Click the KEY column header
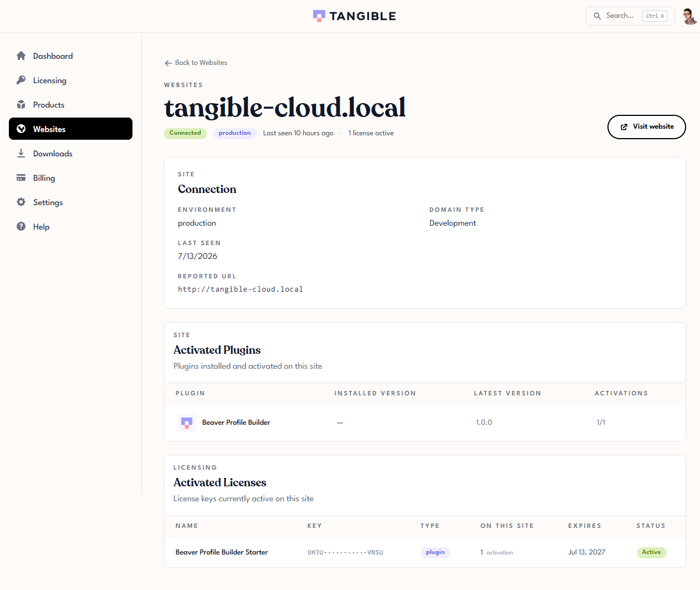The image size is (700, 590). pyautogui.click(x=314, y=526)
